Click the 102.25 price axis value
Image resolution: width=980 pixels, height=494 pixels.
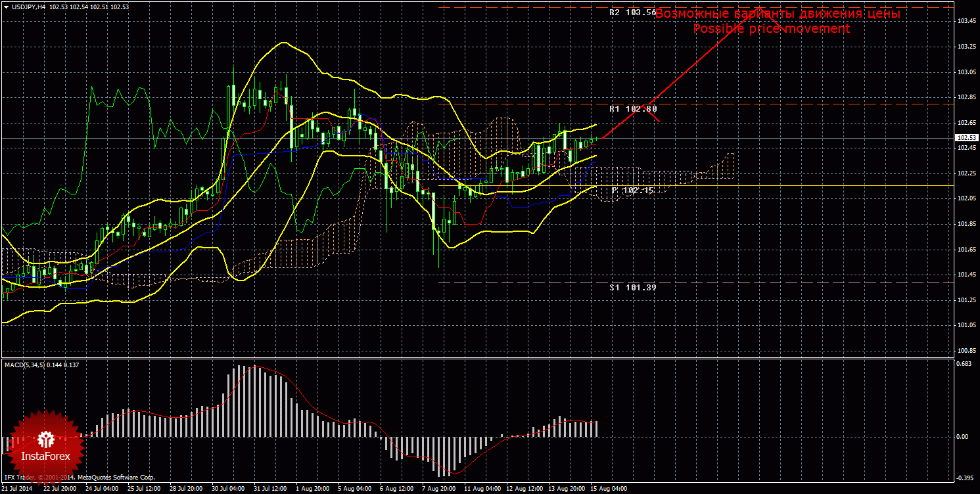966,173
